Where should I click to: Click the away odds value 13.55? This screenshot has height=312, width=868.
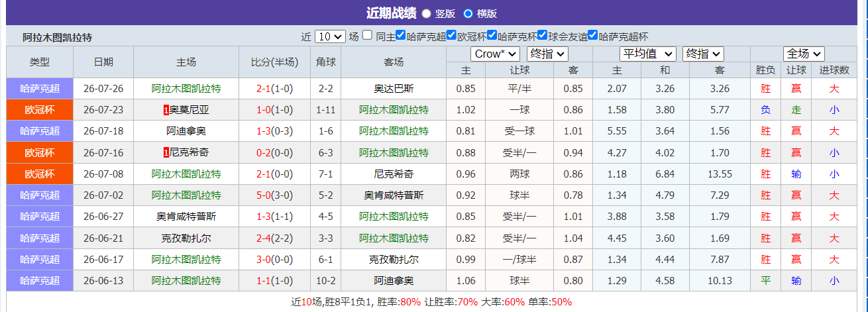(720, 174)
